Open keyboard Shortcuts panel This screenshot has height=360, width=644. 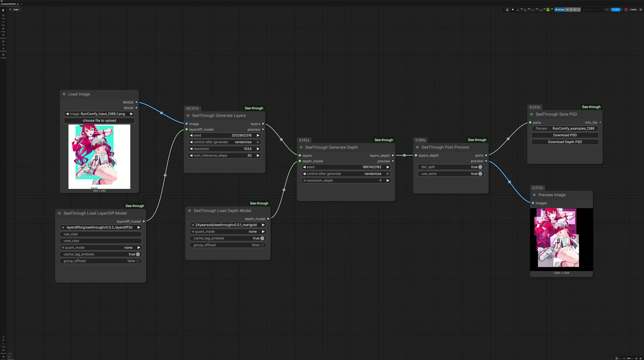3,351
